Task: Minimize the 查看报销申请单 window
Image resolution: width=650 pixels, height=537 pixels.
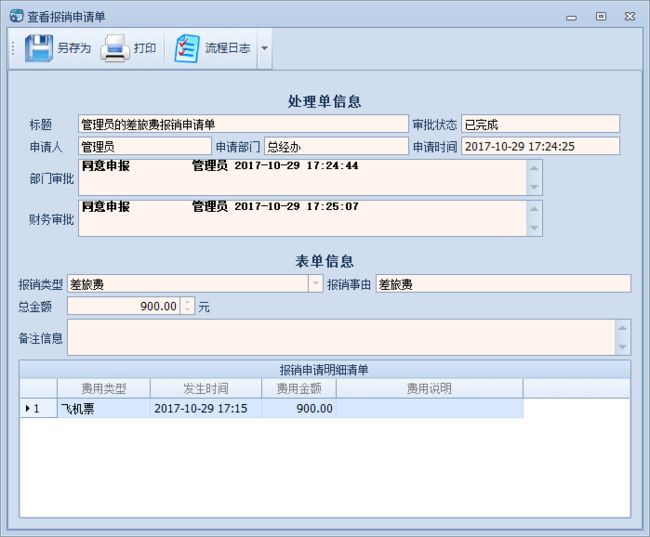Action: [x=571, y=17]
